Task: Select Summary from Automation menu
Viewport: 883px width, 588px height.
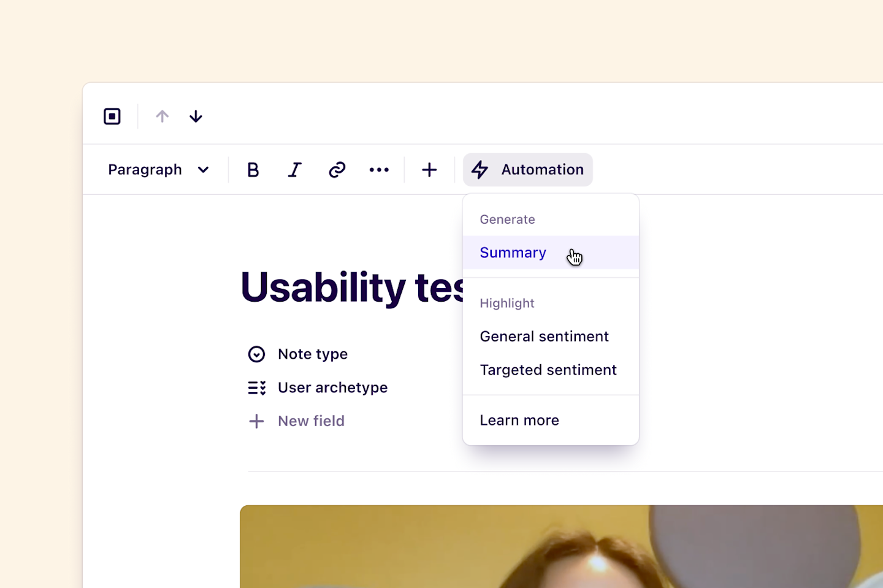Action: click(x=551, y=253)
